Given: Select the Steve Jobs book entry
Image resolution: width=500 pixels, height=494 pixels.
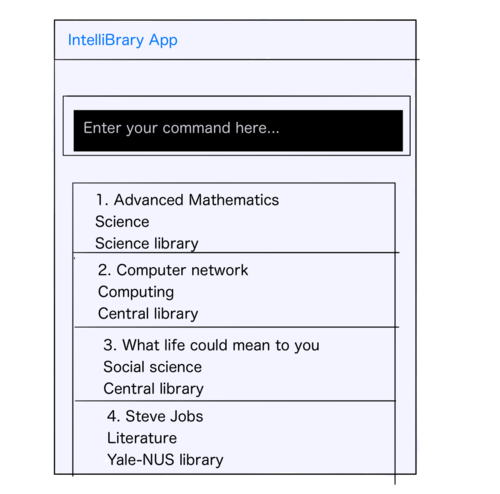Looking at the screenshot, I should coord(234,437).
